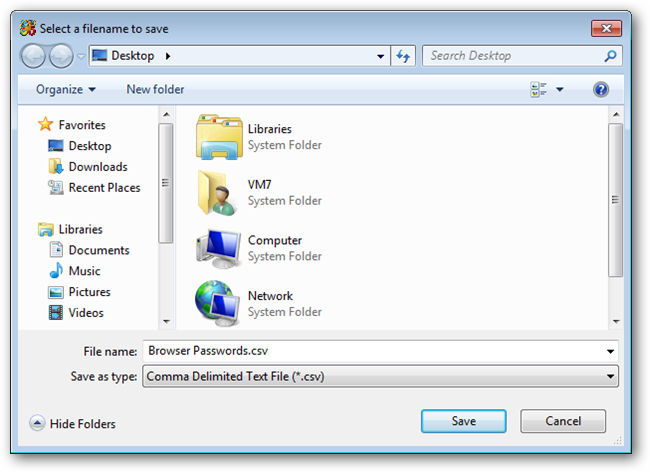Close the save dialog window
650x472 pixels.
pyautogui.click(x=606, y=29)
